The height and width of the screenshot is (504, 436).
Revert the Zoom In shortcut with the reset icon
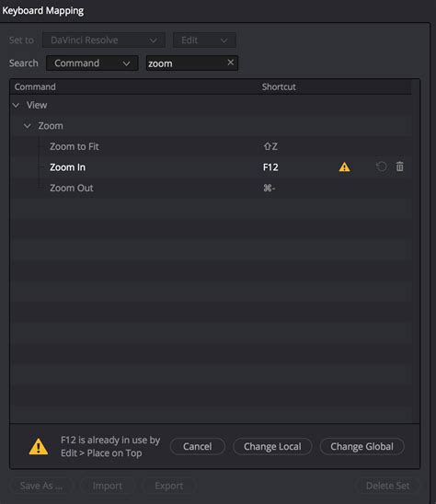382,166
